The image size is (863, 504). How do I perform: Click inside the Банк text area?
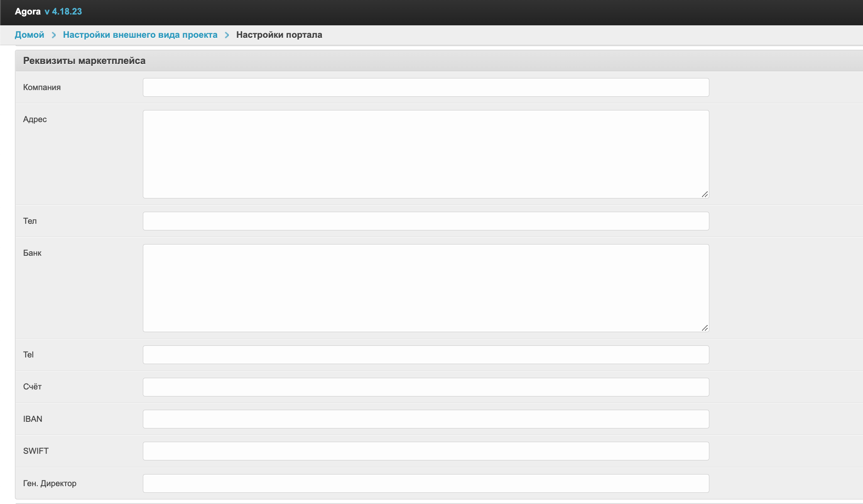click(x=426, y=288)
